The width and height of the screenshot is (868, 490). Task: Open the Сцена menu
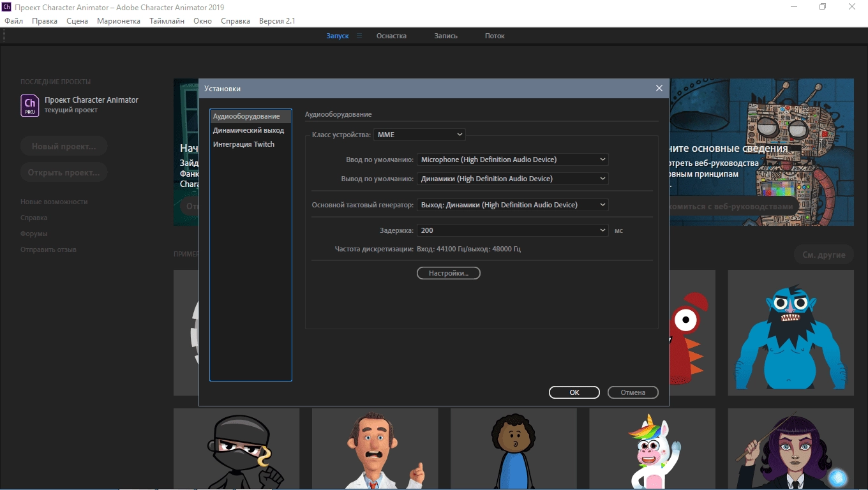(77, 21)
